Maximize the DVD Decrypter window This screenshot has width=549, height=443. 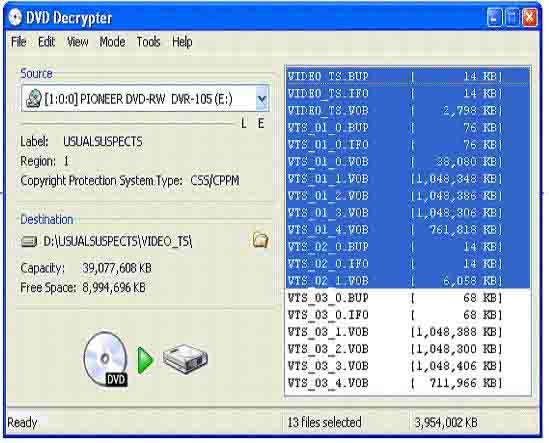[512, 17]
